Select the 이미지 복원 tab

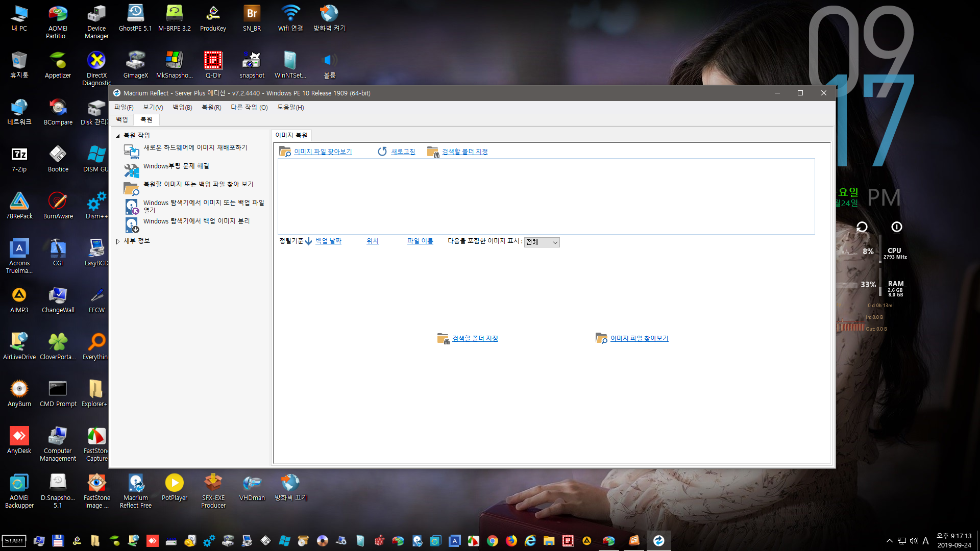(291, 135)
